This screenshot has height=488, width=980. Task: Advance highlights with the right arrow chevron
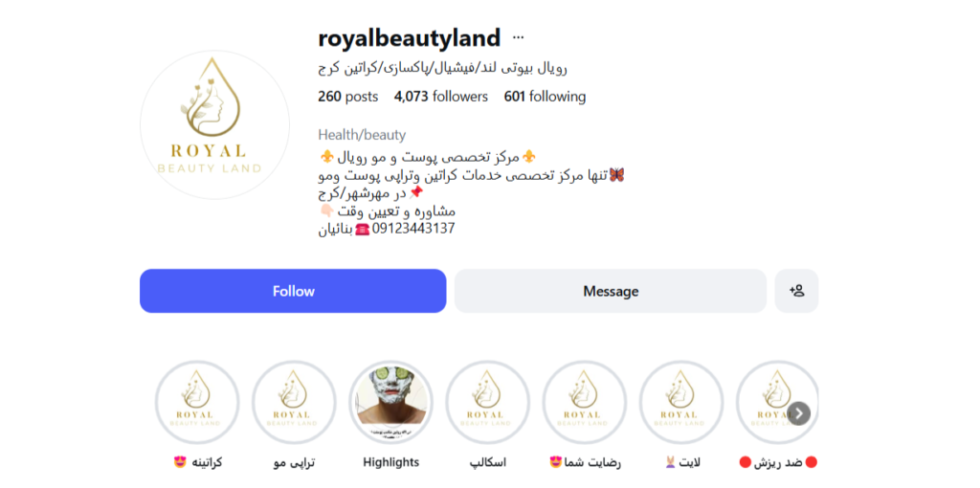(799, 413)
